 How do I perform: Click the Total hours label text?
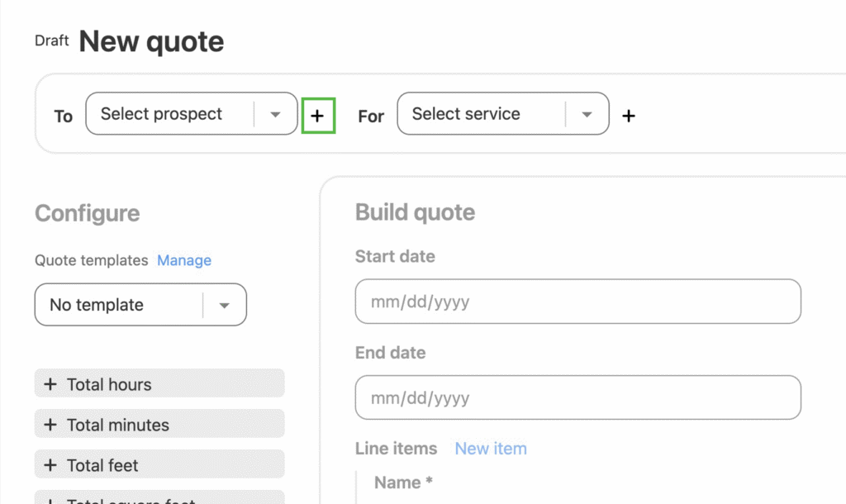click(109, 384)
